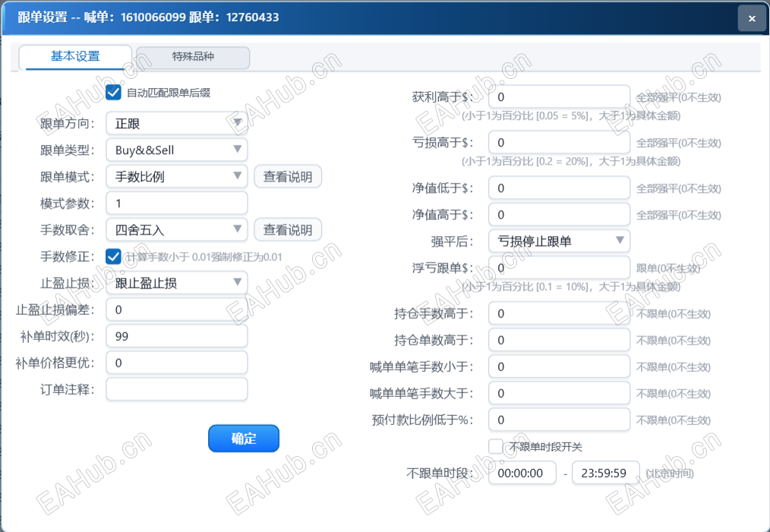Focus the 持仓手数高于 input field

pyautogui.click(x=560, y=313)
